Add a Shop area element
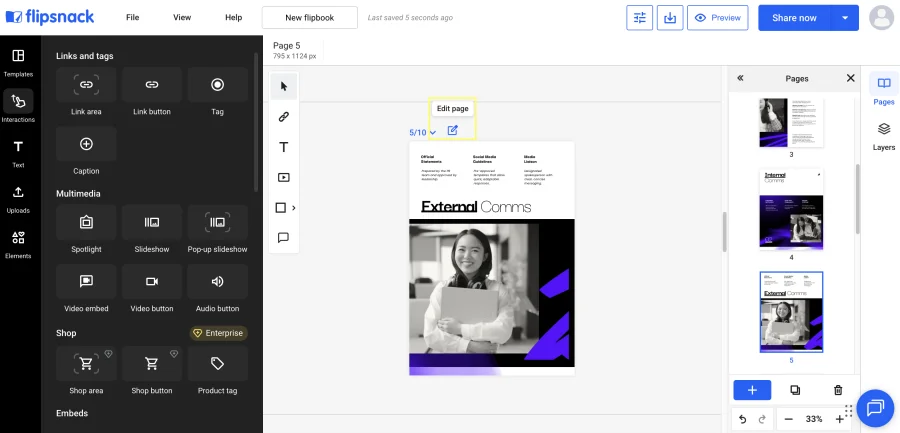This screenshot has width=900, height=433. 86,364
